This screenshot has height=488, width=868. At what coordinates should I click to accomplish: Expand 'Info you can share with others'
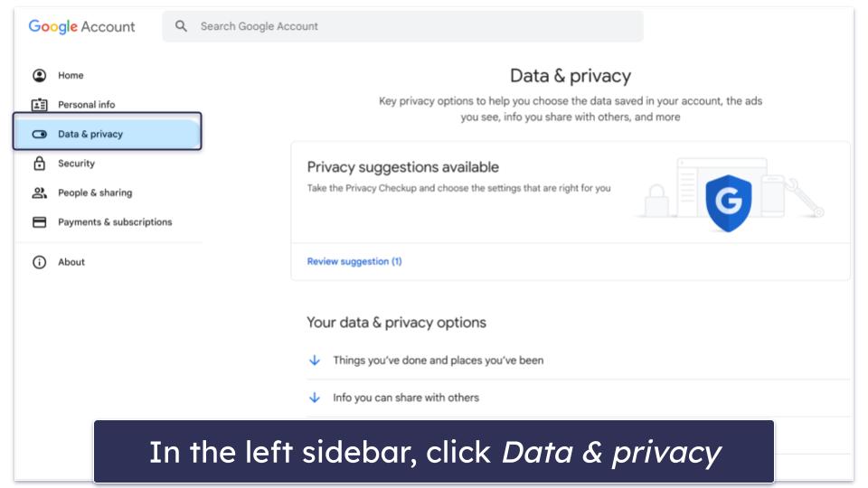[x=315, y=398]
